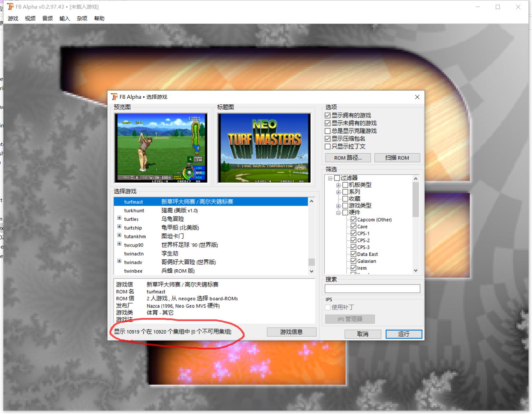Open the 视频 menu
532x414 pixels.
click(x=30, y=19)
